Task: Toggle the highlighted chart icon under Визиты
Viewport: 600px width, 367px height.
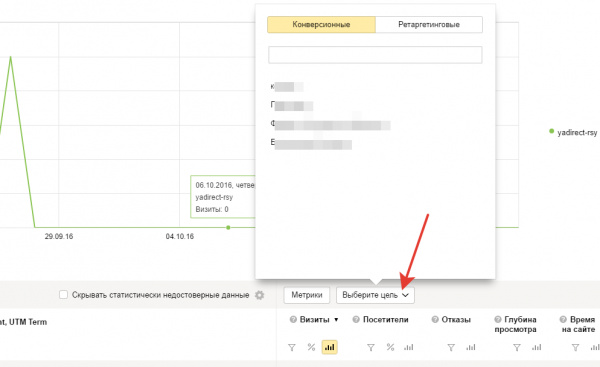Action: point(329,347)
